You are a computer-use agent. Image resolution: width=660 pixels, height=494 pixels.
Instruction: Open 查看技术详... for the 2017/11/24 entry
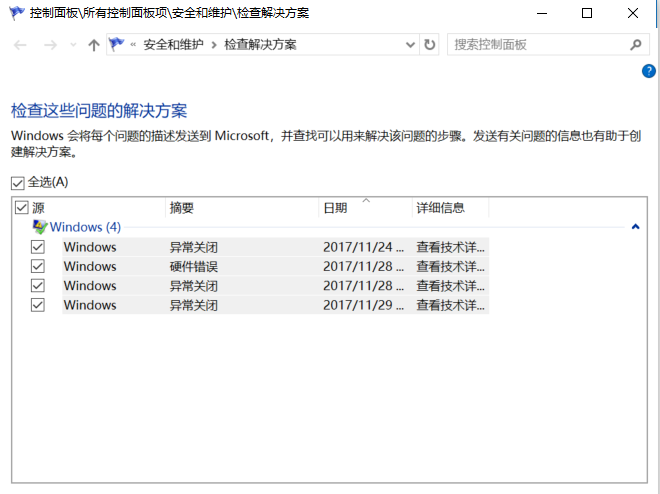[450, 247]
